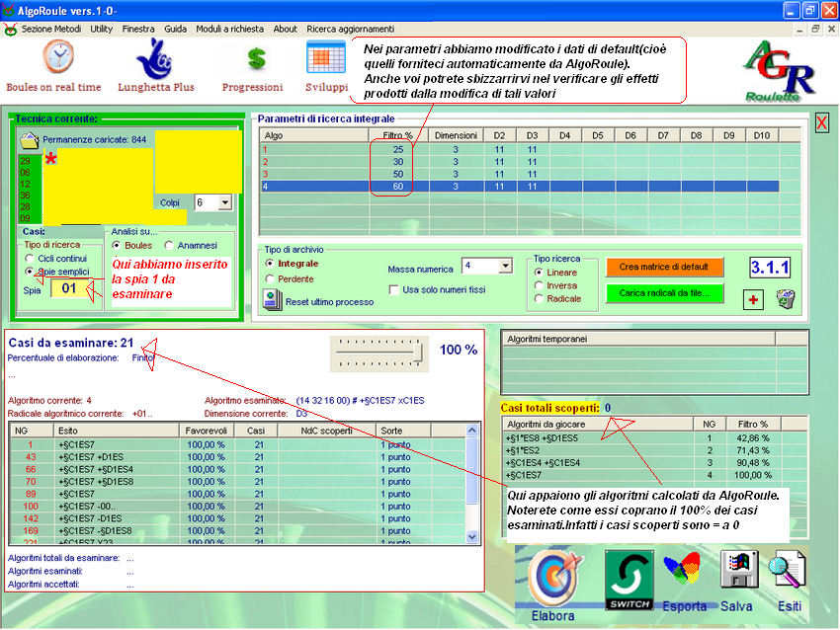Viewport: 840px width, 630px height.
Task: Click scroll down arrow in results table
Action: (x=472, y=537)
